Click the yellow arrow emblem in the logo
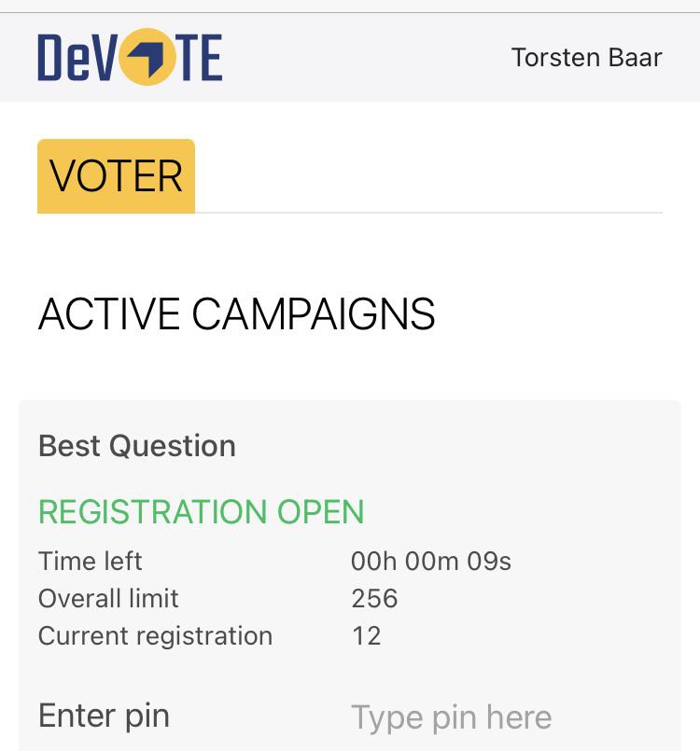 tap(148, 57)
